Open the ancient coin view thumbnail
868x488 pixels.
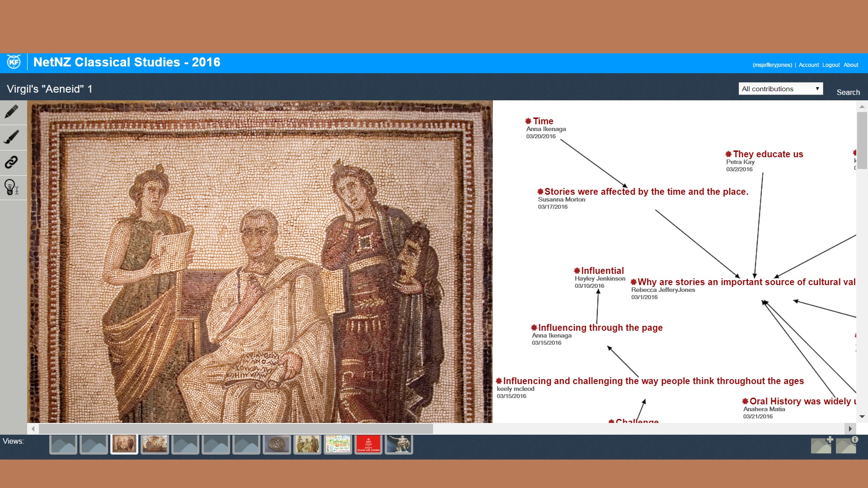click(x=277, y=445)
